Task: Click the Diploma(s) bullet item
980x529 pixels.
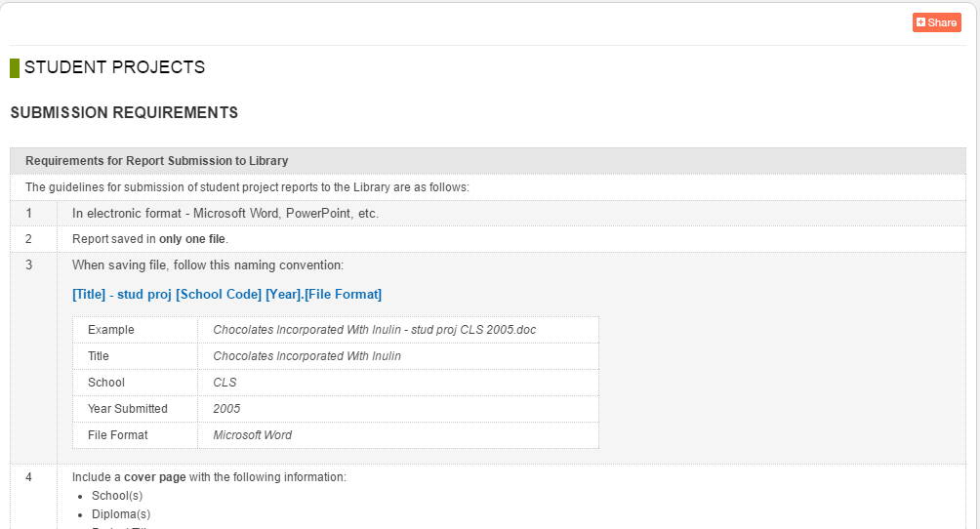Action: (x=121, y=514)
